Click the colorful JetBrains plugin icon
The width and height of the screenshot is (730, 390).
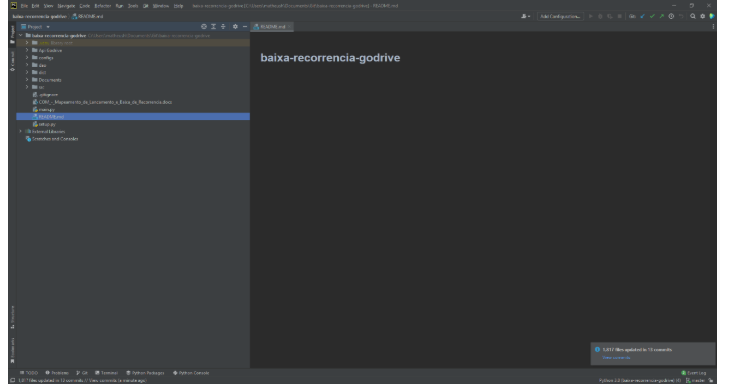coord(712,16)
